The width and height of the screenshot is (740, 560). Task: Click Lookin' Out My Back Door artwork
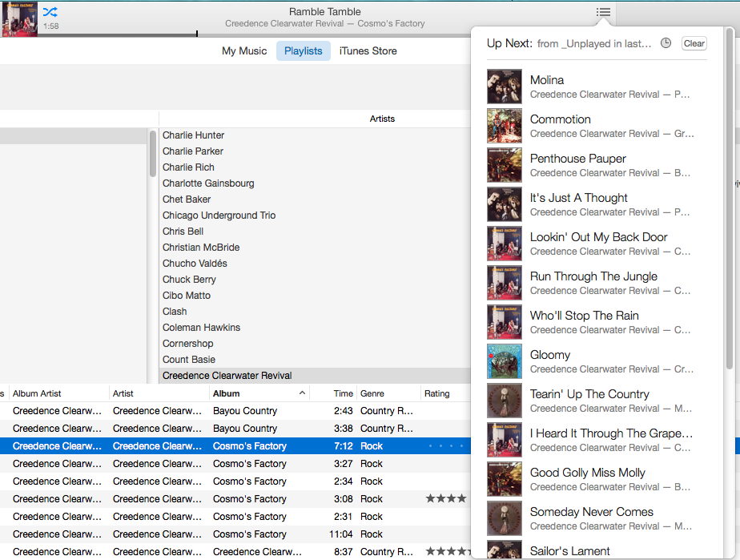(x=505, y=244)
